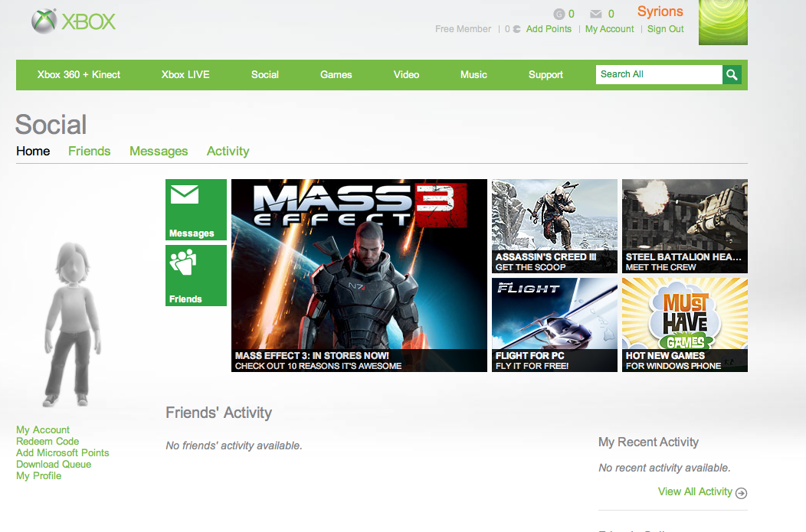This screenshot has width=806, height=532.
Task: Click the Syrions gamertag link
Action: coord(660,11)
